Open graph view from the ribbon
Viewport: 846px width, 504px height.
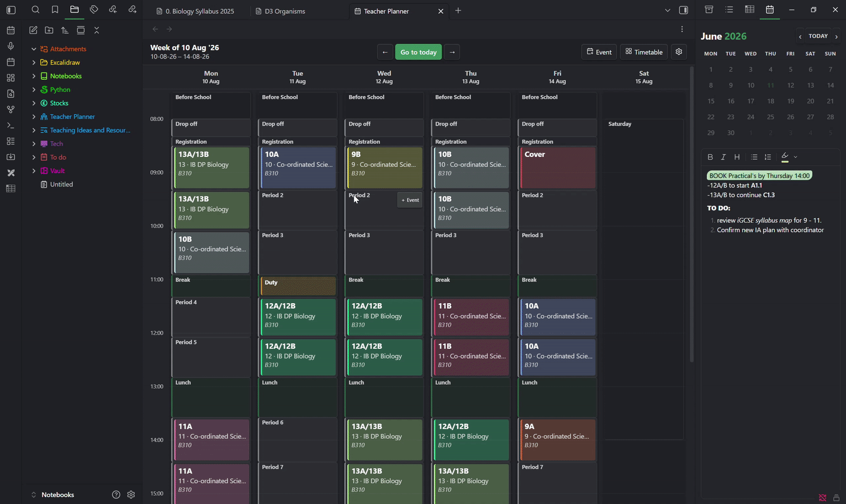click(x=11, y=109)
